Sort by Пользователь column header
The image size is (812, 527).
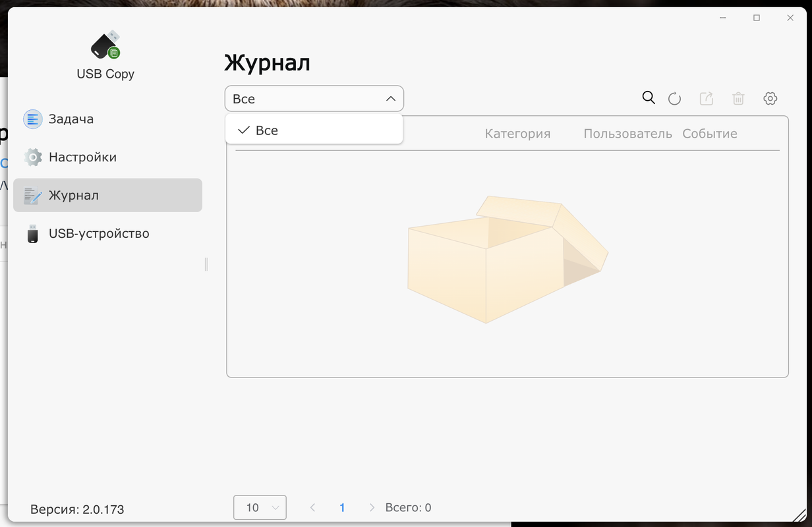tap(627, 134)
